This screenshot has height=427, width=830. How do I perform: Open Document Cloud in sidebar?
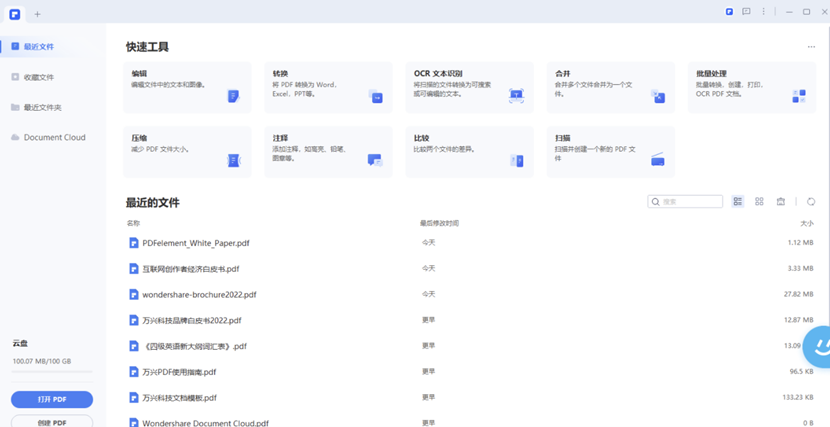pos(54,138)
